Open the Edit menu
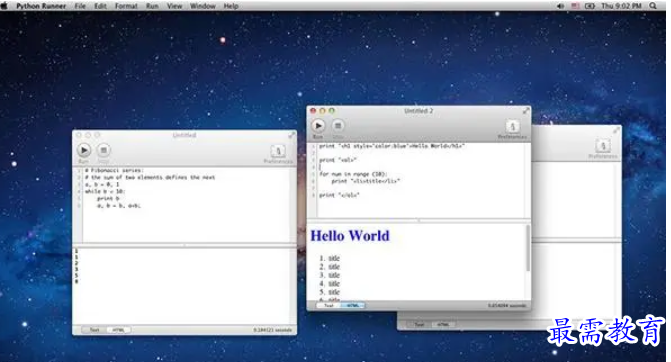 coord(101,6)
